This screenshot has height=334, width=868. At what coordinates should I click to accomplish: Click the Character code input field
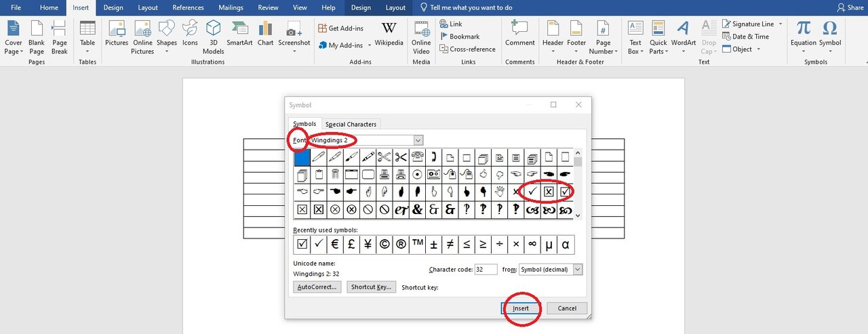486,270
